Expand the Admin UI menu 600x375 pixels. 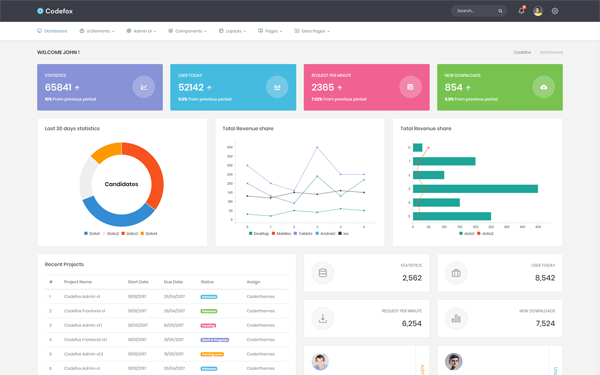(141, 31)
